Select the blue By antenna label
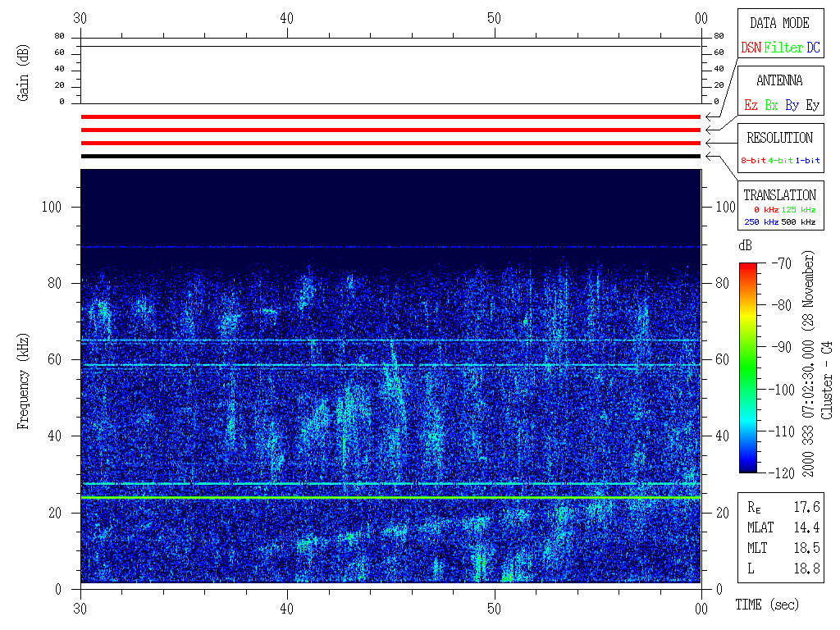The image size is (840, 630). tap(792, 105)
